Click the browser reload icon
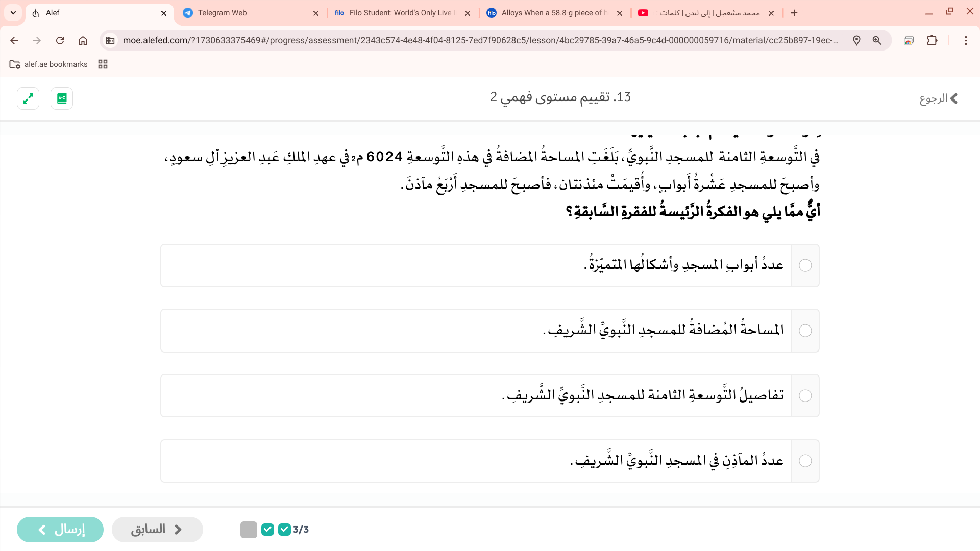Screen dimensions: 980x551 (x=60, y=40)
